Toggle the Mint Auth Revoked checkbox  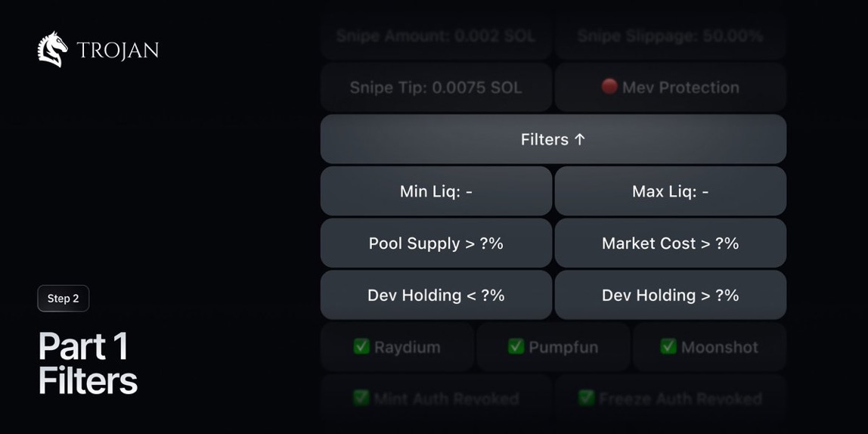361,398
